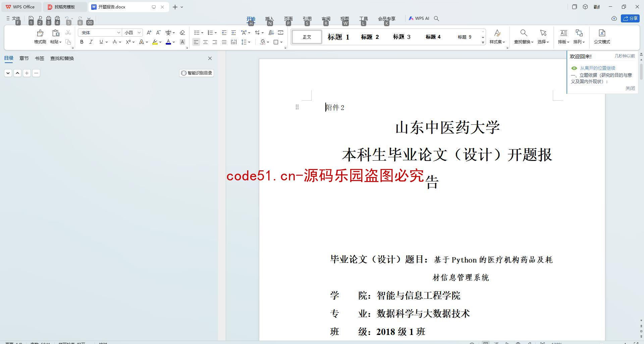The image size is (644, 344).
Task: Click the paragraph drag handle beside 附件2
Action: [297, 107]
